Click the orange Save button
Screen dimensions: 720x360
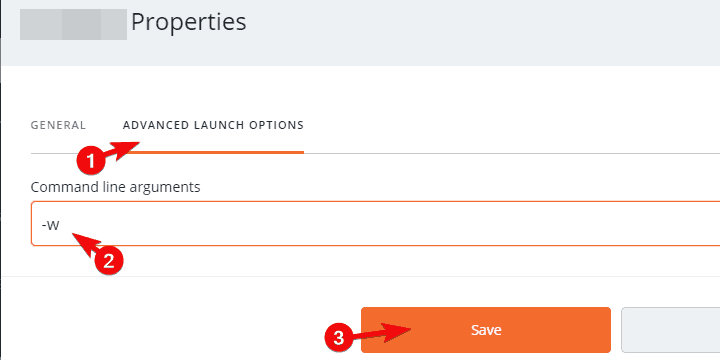pos(486,330)
